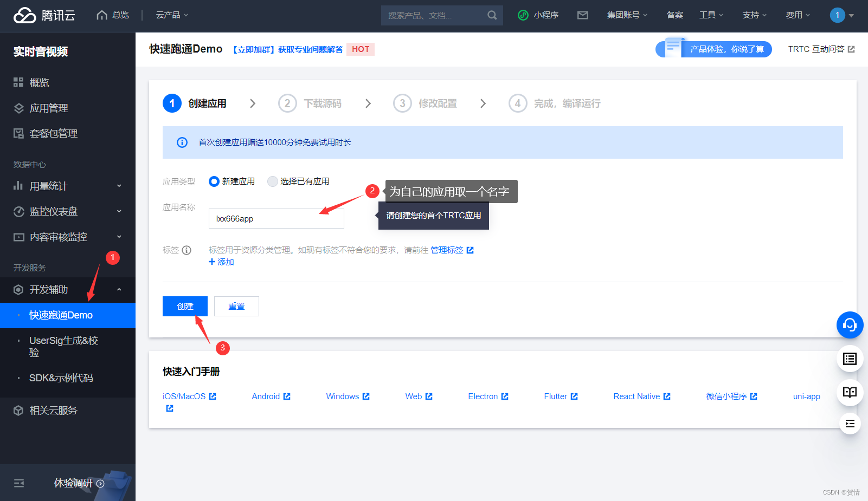Select the 新建应用 radio button
Viewport: 868px width, 501px height.
214,181
